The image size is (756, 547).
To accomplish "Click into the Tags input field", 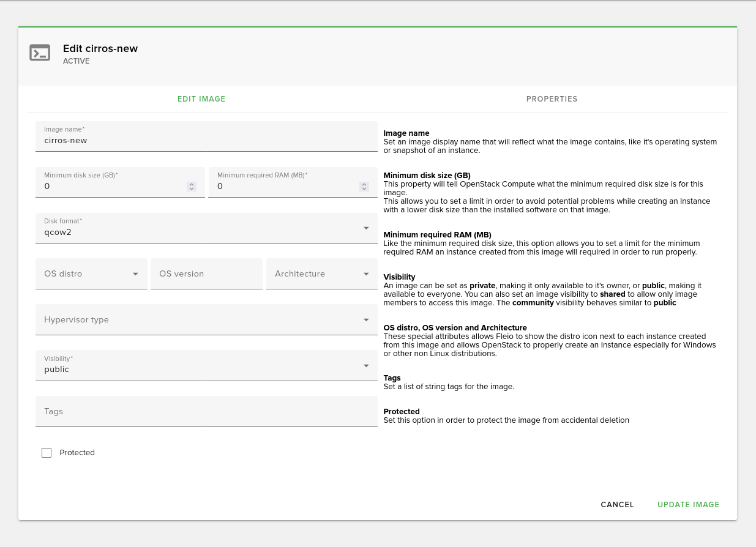I will click(206, 412).
